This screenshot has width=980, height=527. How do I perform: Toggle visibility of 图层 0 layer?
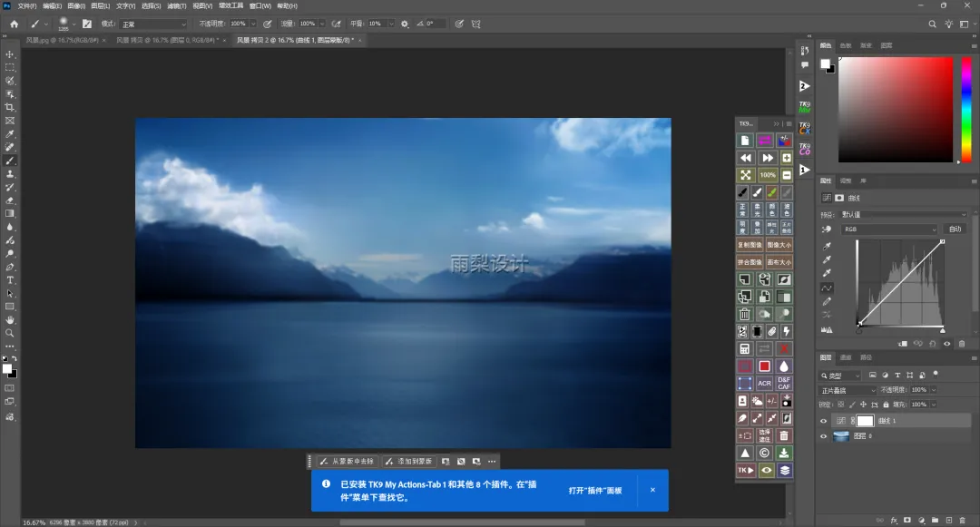point(823,436)
